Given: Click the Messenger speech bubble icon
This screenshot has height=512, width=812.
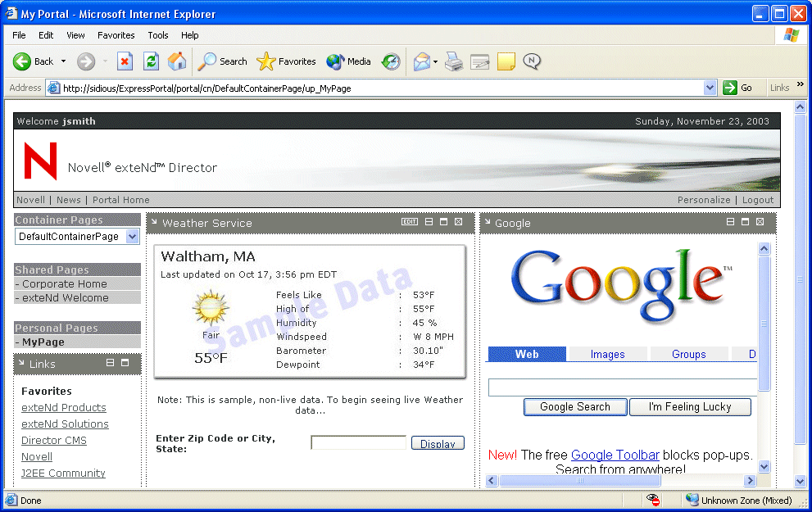Looking at the screenshot, I should 532,61.
